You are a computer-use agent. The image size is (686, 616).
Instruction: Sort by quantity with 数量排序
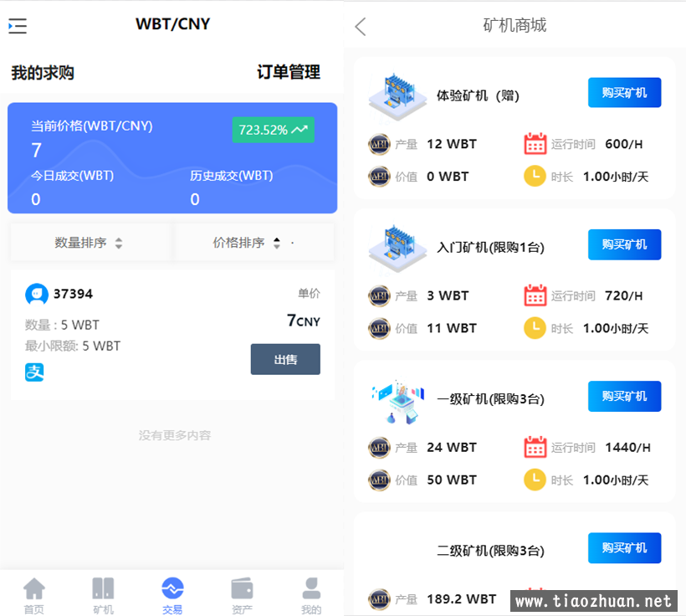pyautogui.click(x=89, y=243)
